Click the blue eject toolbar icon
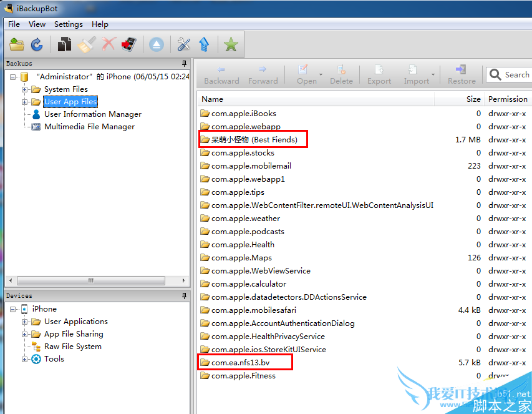This screenshot has width=532, height=414. 157,44
